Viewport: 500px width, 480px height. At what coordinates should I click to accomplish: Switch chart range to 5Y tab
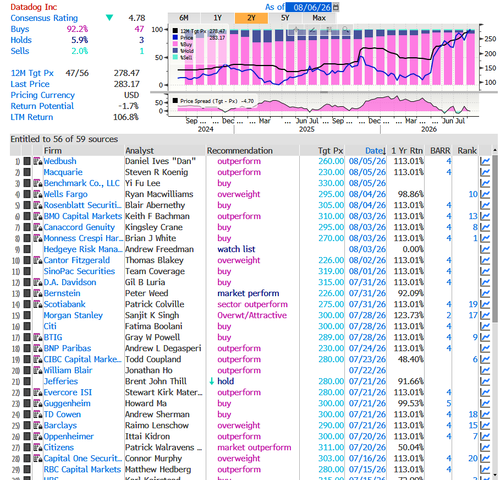pyautogui.click(x=285, y=18)
